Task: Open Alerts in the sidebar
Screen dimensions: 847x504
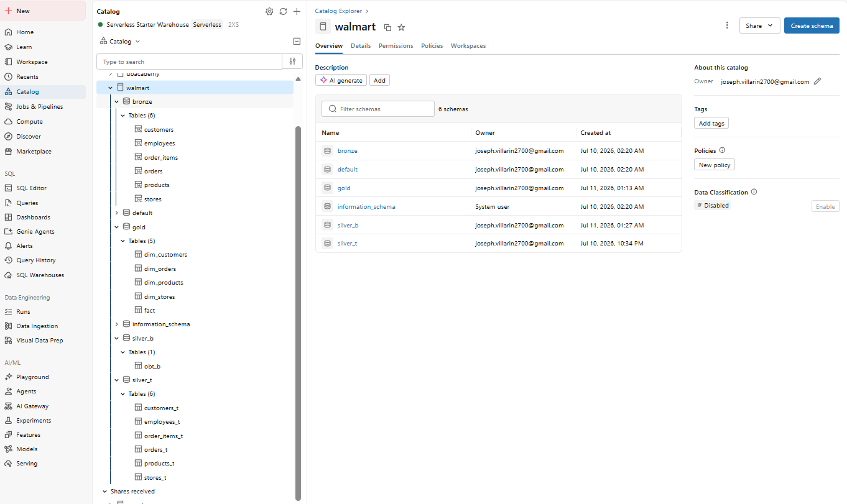Action: click(x=25, y=246)
